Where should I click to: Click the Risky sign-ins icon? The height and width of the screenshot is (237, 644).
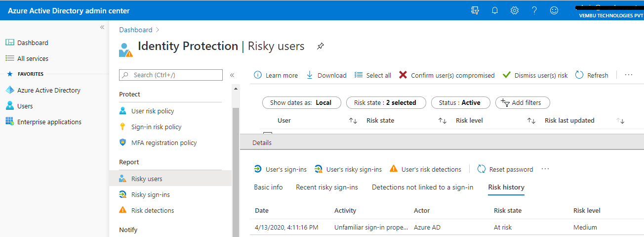click(123, 194)
